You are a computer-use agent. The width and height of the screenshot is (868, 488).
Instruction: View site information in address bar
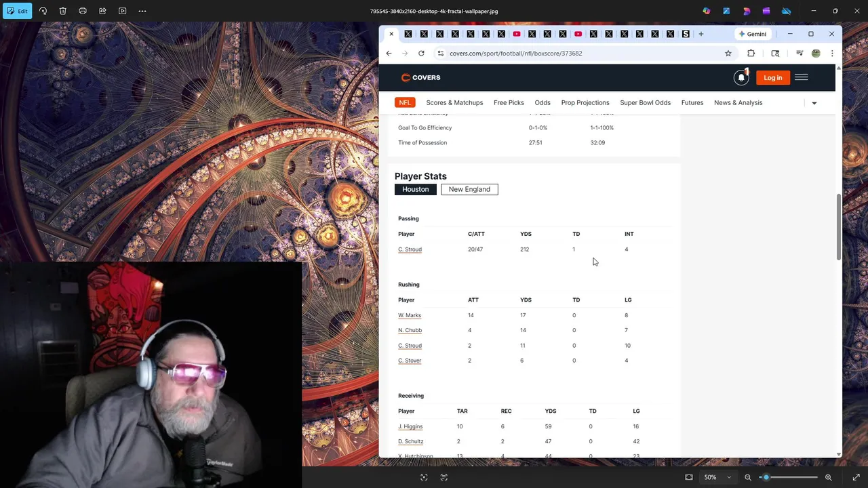[441, 53]
